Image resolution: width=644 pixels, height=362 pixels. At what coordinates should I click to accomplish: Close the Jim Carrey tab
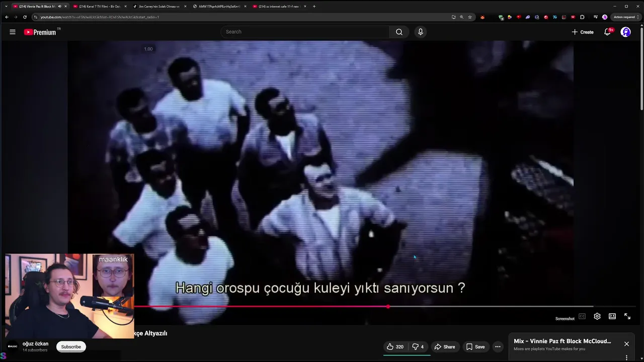[185, 7]
